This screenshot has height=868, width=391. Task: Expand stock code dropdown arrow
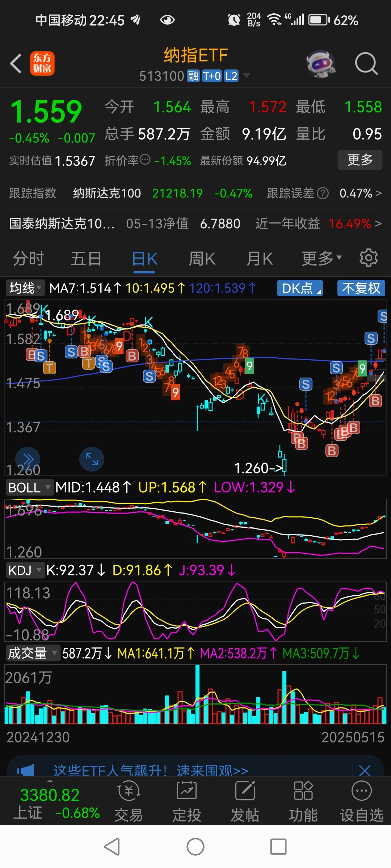point(247,76)
